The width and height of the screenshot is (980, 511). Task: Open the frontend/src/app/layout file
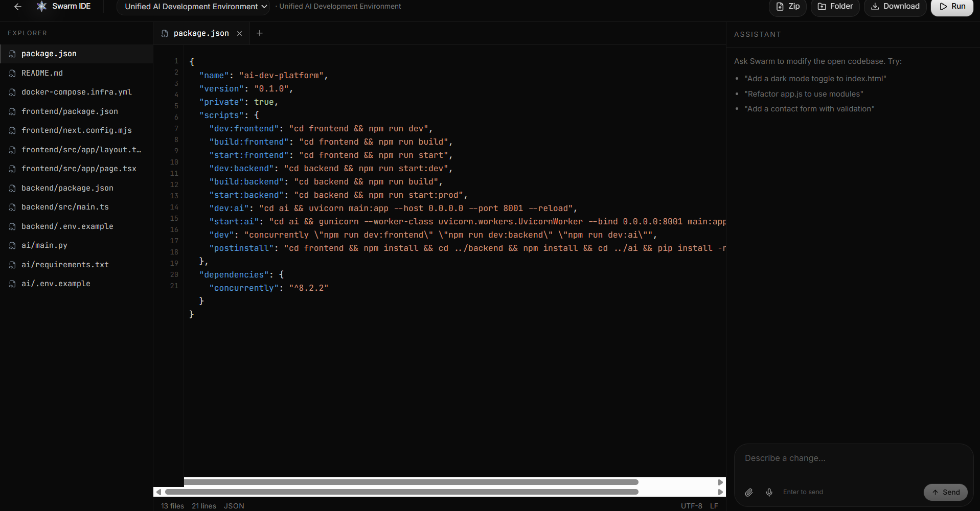pyautogui.click(x=77, y=150)
